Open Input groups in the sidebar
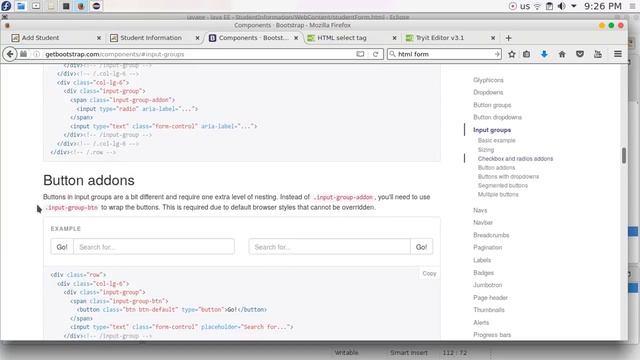 pos(492,130)
